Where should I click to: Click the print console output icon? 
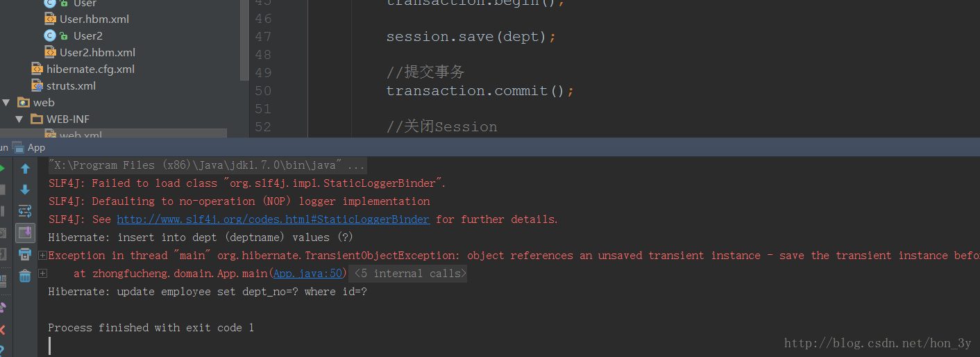click(25, 254)
